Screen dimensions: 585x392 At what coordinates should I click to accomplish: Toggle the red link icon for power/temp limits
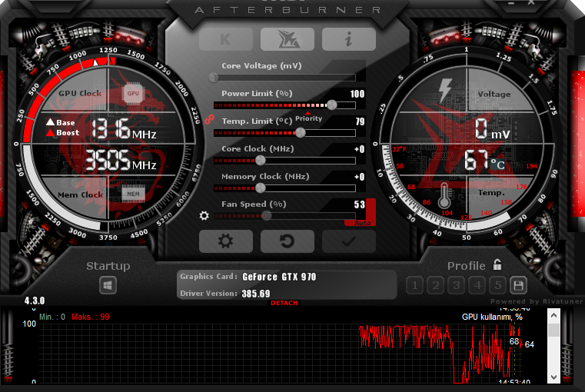click(209, 119)
